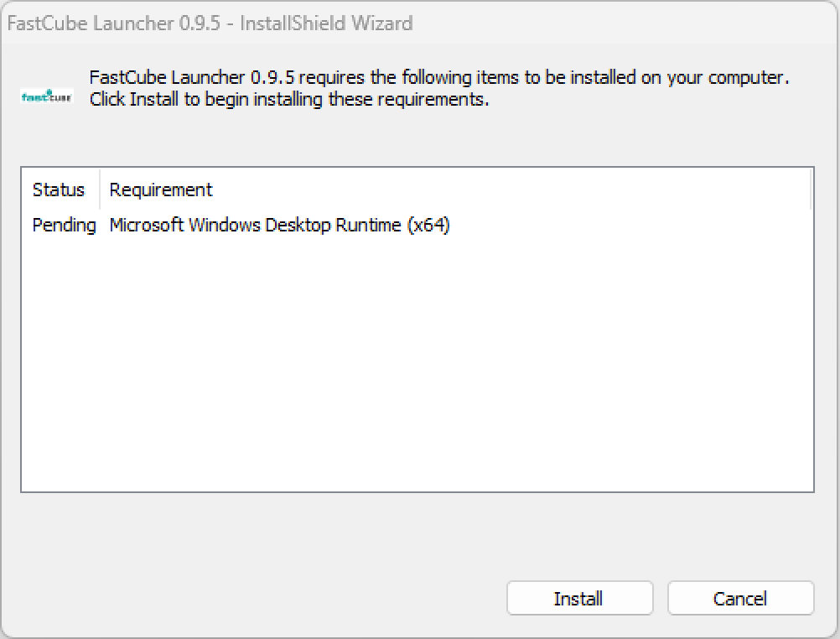The image size is (840, 639).
Task: Click the "Click Install to begin" instruction line
Action: (289, 99)
